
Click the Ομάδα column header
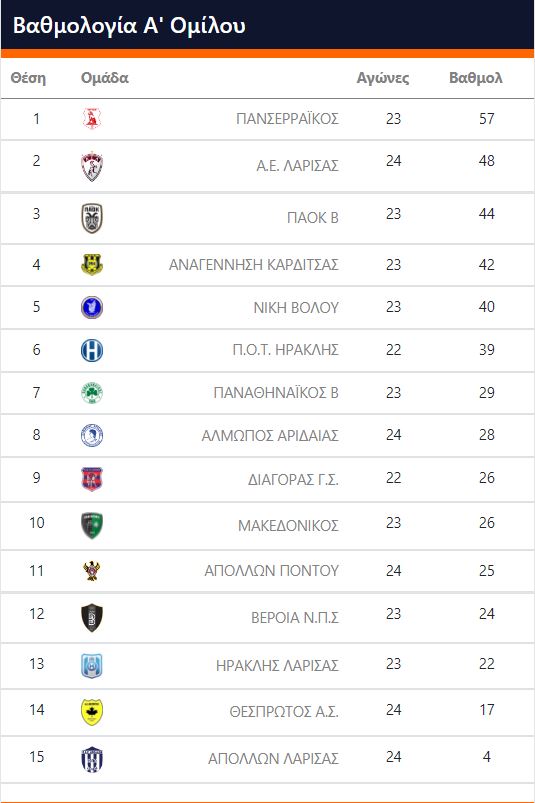104,78
